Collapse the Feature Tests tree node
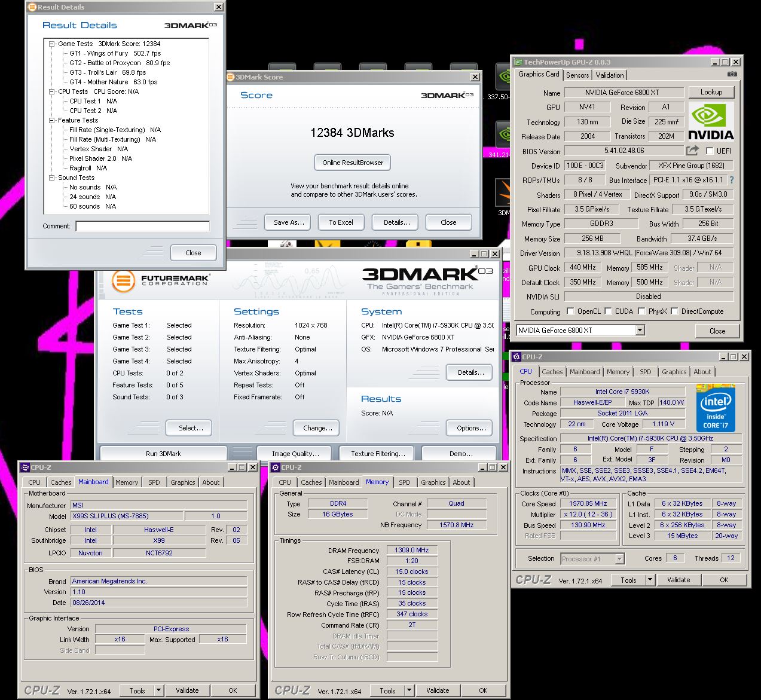 pos(52,120)
